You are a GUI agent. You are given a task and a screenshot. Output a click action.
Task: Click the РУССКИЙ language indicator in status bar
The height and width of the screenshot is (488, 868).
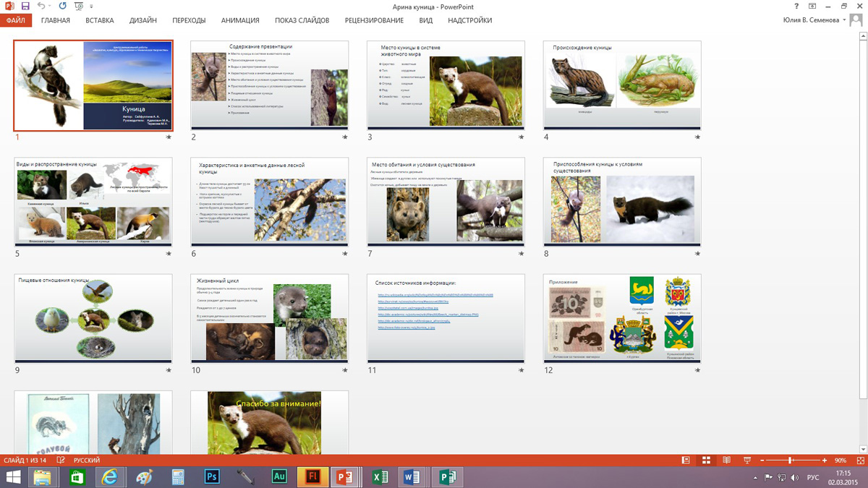click(87, 461)
